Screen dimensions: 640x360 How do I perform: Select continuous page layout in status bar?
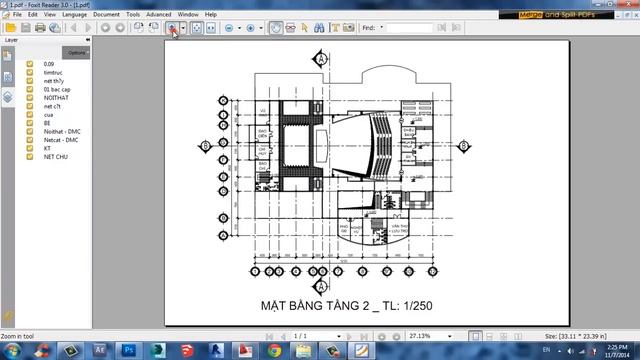489,336
